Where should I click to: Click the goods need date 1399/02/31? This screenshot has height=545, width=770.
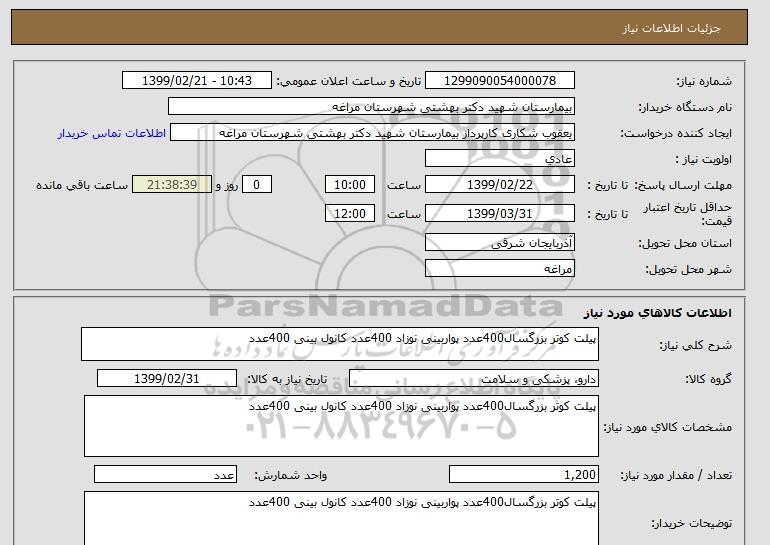pos(167,379)
